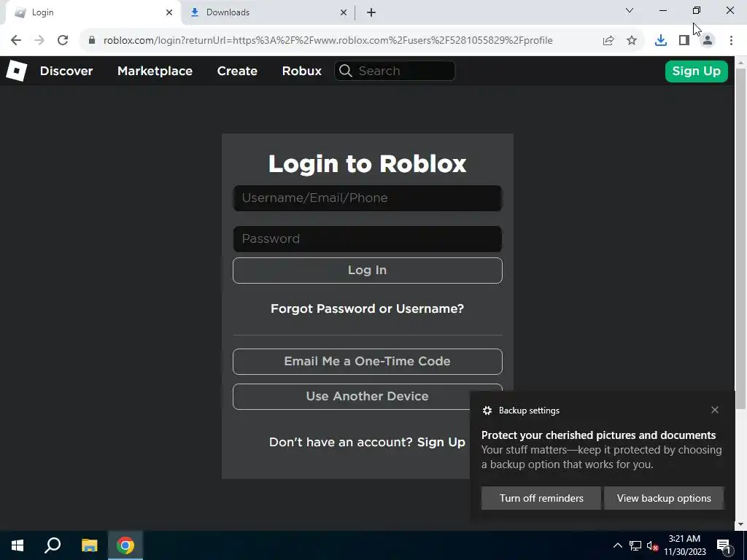Screen dimensions: 747x560
Task: Dismiss the Backup settings notification
Action: (x=715, y=410)
